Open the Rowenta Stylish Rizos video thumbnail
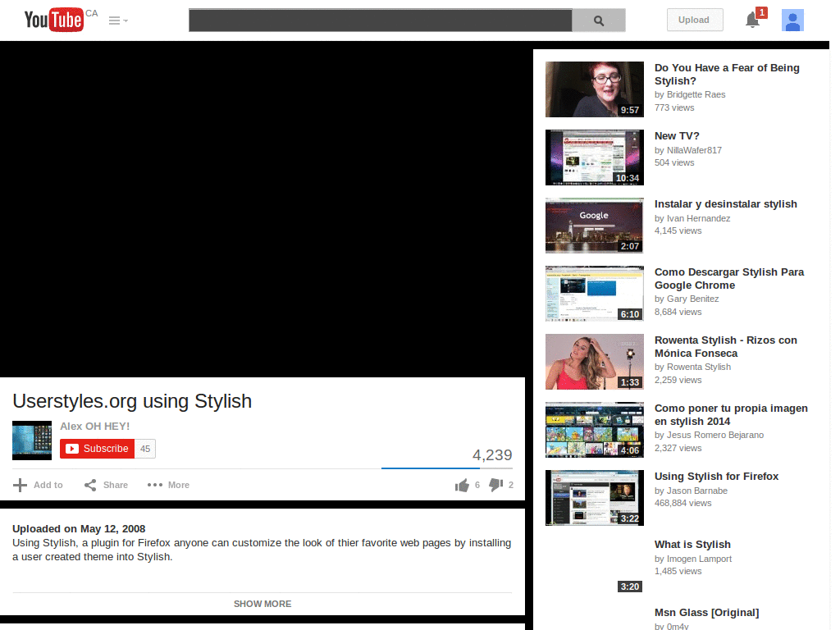The image size is (840, 630). [x=595, y=361]
